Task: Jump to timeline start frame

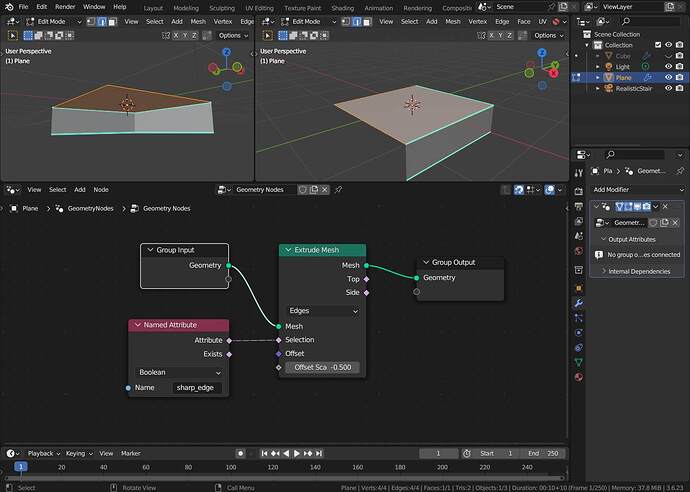Action: pyautogui.click(x=264, y=453)
